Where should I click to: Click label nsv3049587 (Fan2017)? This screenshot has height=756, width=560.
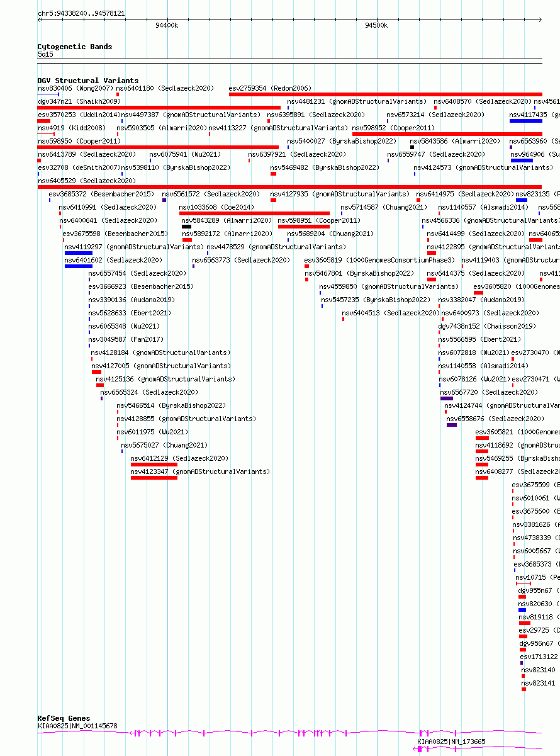[x=126, y=339]
